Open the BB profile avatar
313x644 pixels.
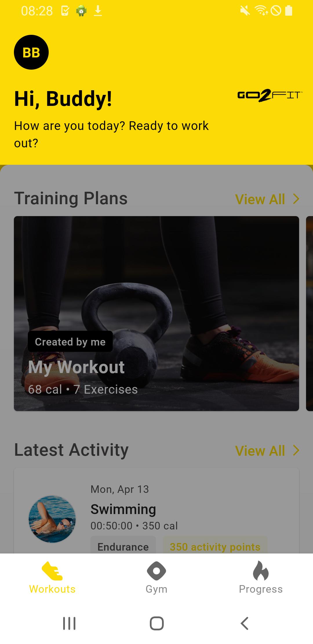[31, 52]
